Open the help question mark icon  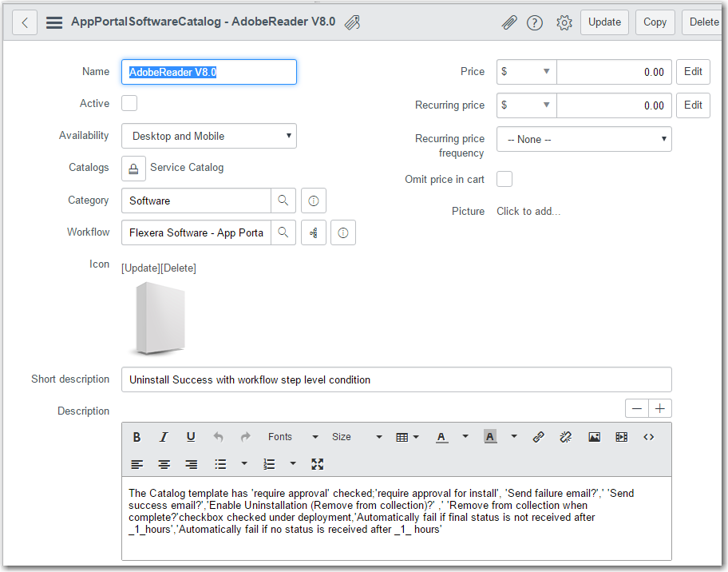point(535,22)
